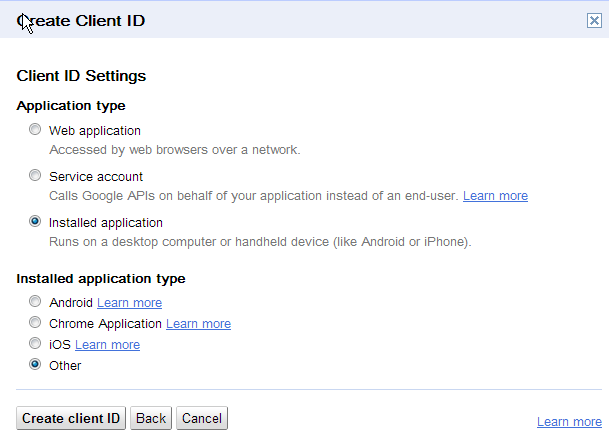Open Learn more link for Service account

click(x=495, y=196)
